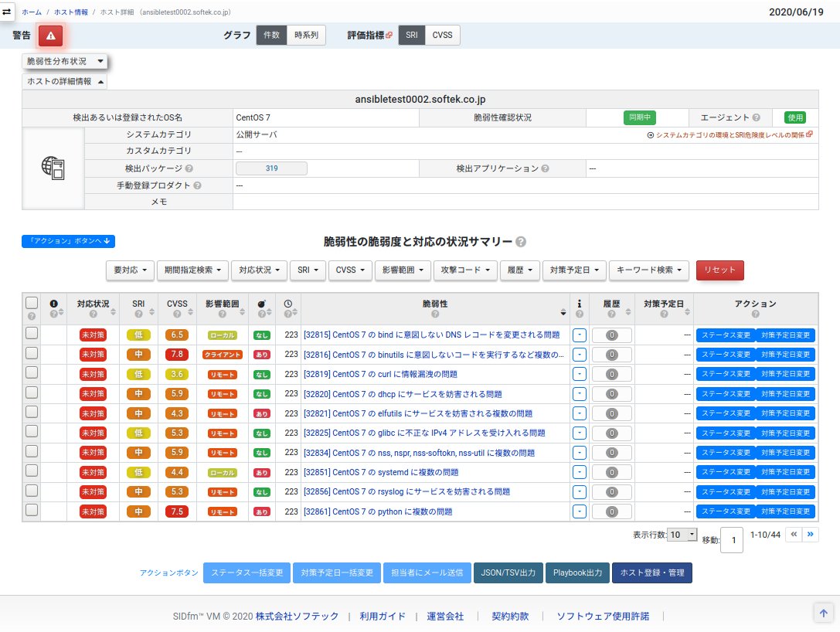
Task: Click the red リセット button
Action: tap(719, 270)
